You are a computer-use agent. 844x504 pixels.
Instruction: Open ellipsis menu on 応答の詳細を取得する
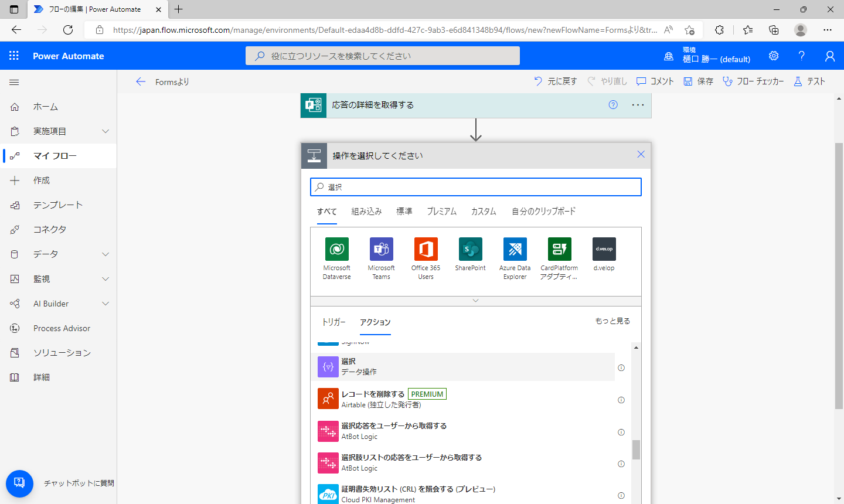[638, 105]
